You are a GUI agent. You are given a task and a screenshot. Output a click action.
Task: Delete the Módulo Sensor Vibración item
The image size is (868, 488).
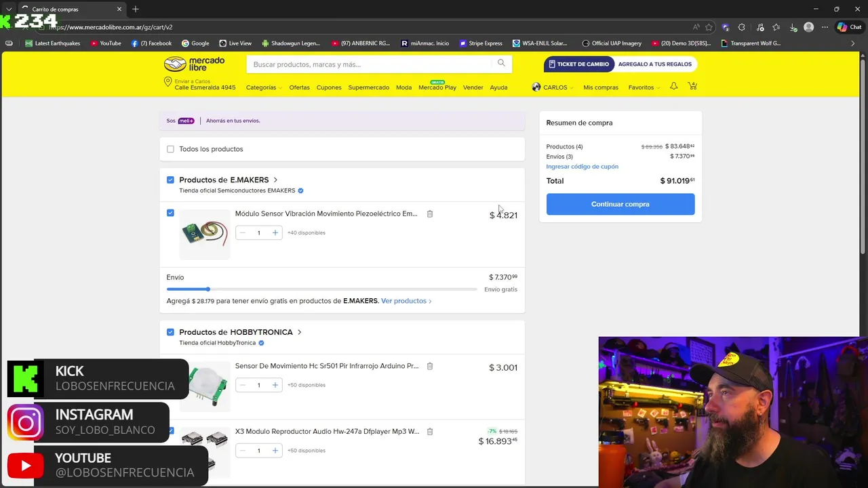click(x=430, y=213)
